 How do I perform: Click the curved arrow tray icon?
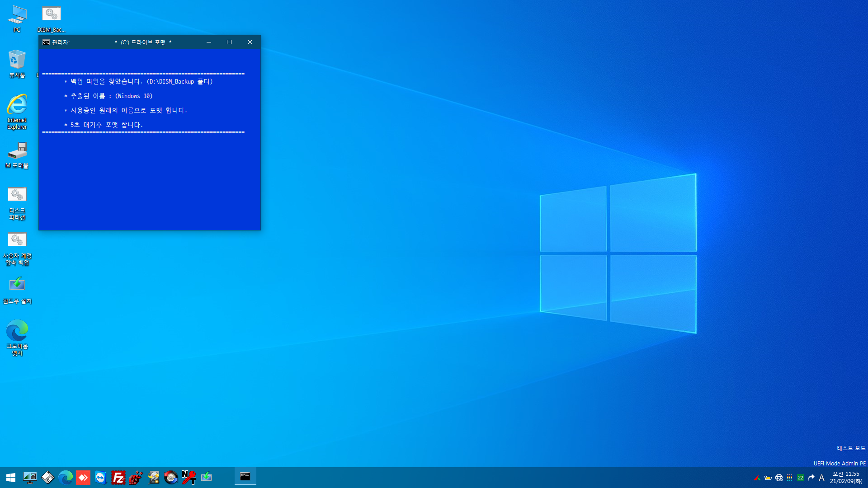pyautogui.click(x=811, y=478)
